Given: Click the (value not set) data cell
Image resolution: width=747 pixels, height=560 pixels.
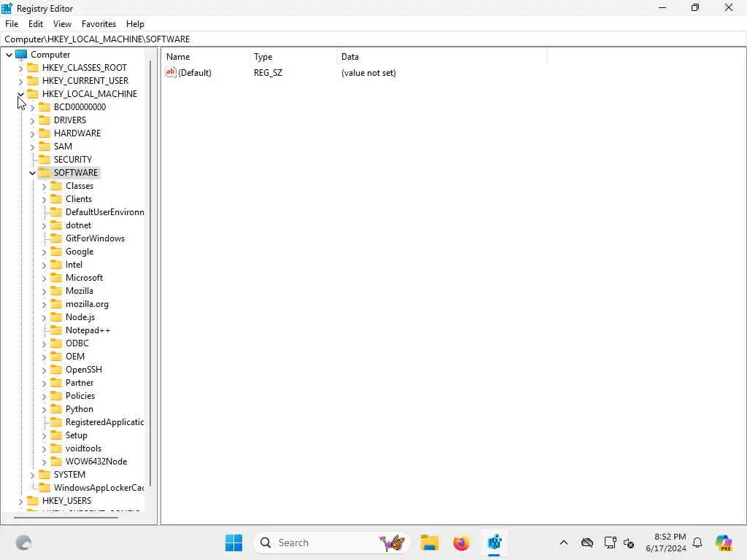Looking at the screenshot, I should 368,73.
